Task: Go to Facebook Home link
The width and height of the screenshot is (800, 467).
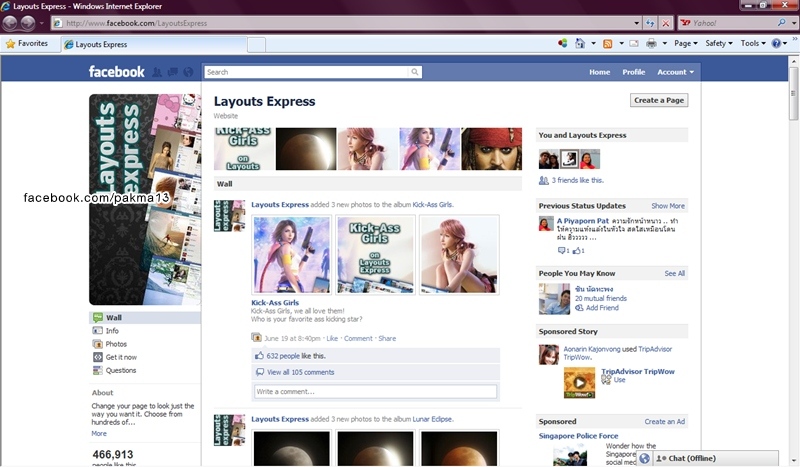Action: tap(599, 72)
